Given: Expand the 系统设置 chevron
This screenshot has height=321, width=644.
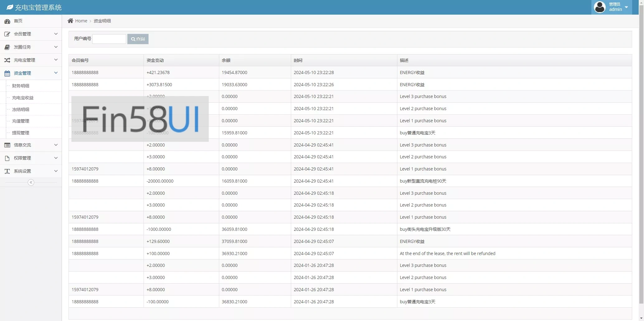Looking at the screenshot, I should (x=56, y=171).
